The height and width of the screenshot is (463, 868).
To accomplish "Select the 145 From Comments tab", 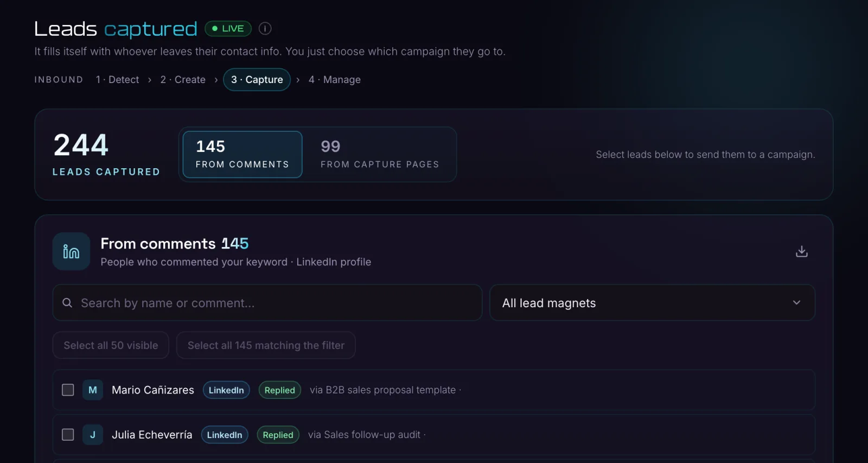I will [242, 155].
